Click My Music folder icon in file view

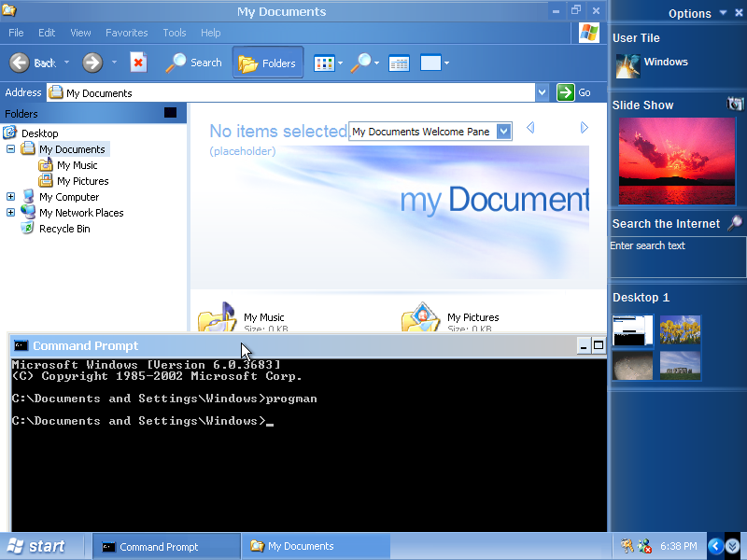(218, 317)
